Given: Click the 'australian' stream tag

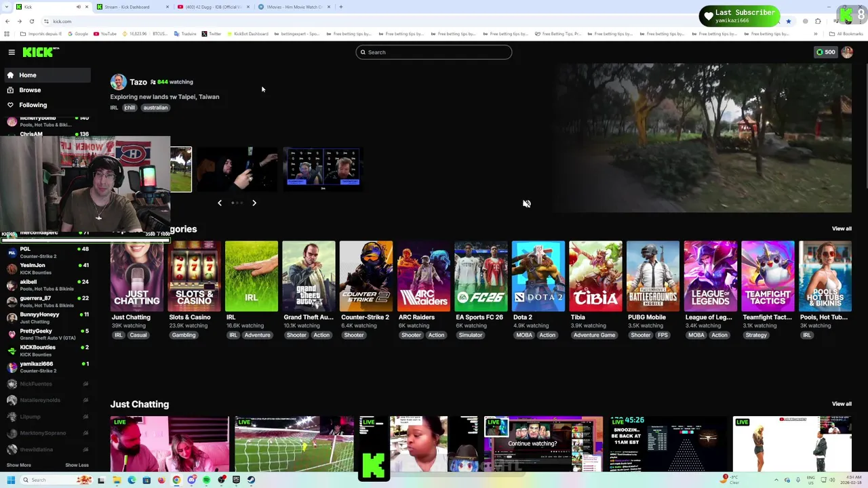Looking at the screenshot, I should tap(155, 108).
